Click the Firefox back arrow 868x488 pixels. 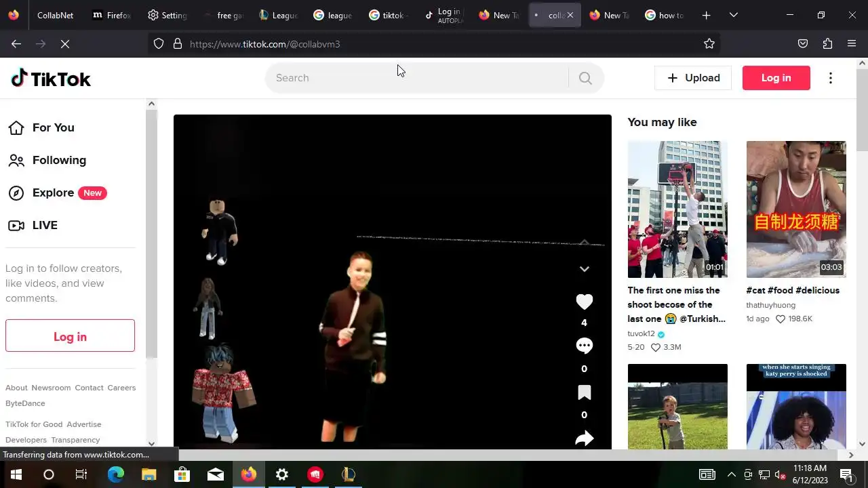(16, 44)
